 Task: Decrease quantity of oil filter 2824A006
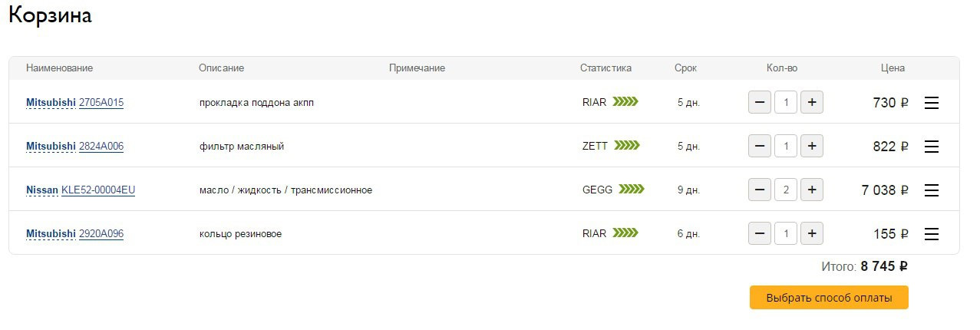(760, 146)
